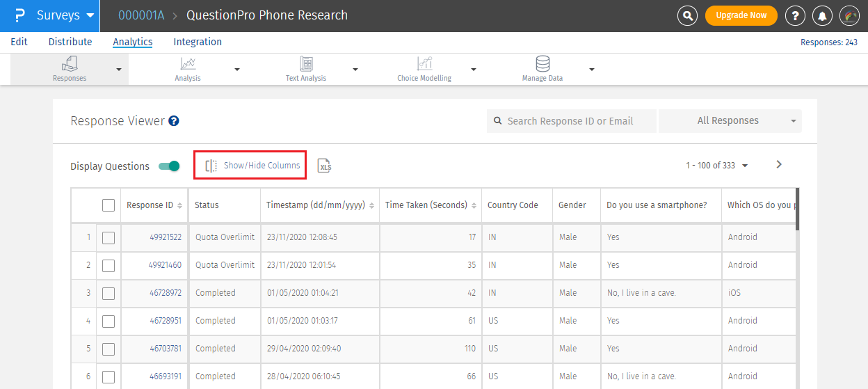
Task: Expand the Responses dropdown arrow
Action: pyautogui.click(x=118, y=70)
